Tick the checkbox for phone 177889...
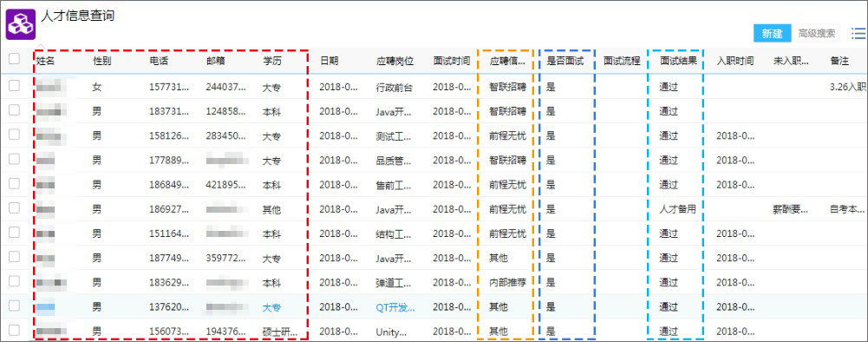 [x=15, y=159]
